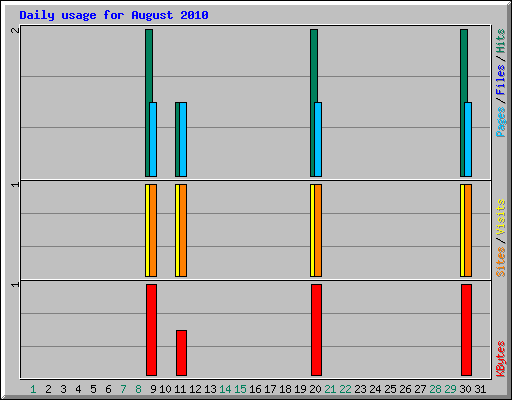This screenshot has width=512, height=400.
Task: Click green day label "21" on the date axis
Action: coord(330,389)
